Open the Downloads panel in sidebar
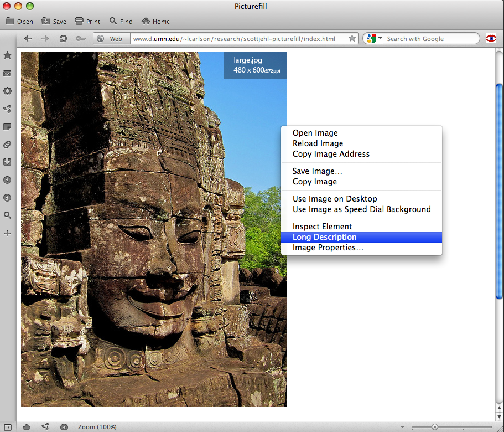 coord(8,162)
